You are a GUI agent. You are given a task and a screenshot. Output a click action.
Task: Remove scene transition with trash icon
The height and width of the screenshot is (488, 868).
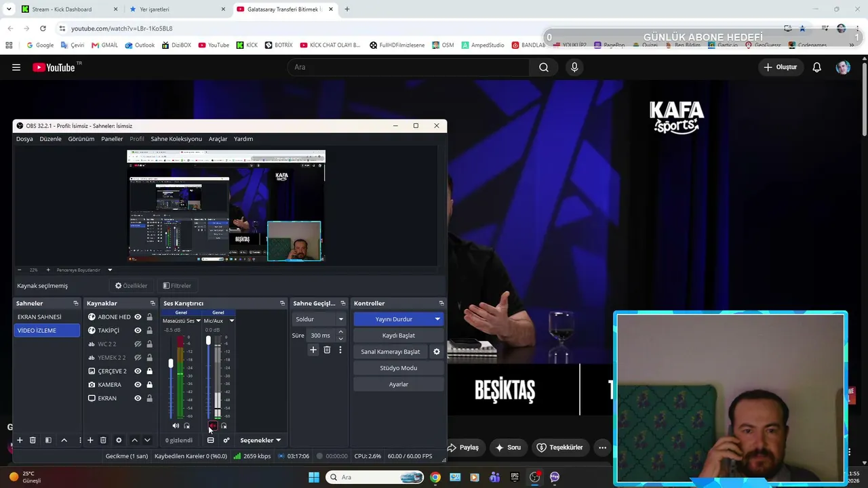(x=327, y=350)
